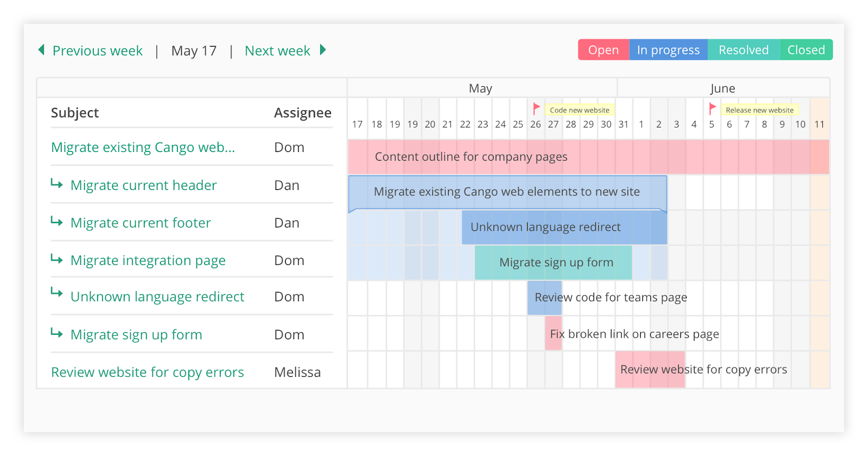Click subtask arrow beside "Migrate sign up form"
Viewport: 868px width, 456px height.
tap(58, 333)
